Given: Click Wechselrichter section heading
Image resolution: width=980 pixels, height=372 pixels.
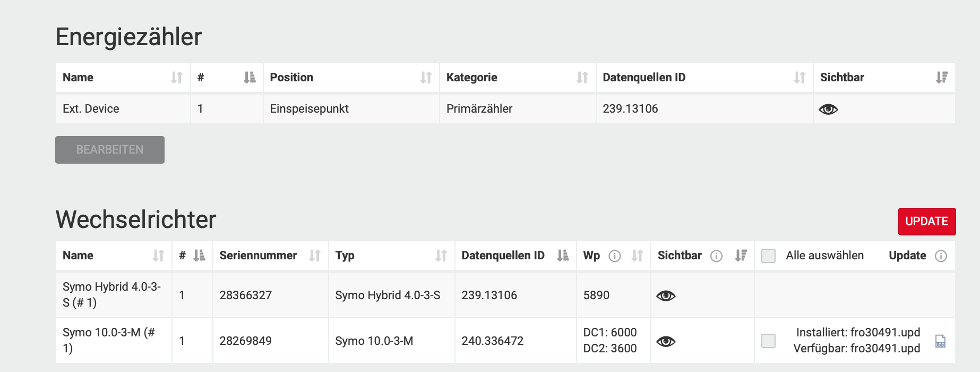Looking at the screenshot, I should click(x=136, y=219).
